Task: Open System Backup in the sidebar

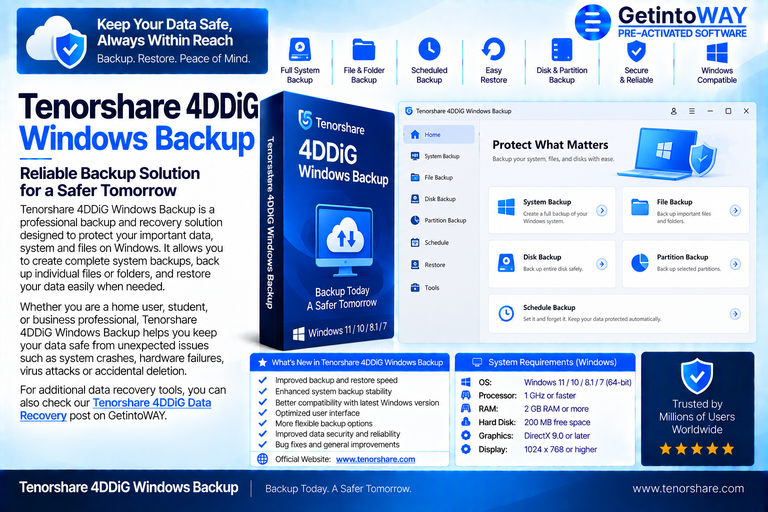Action: point(438,156)
